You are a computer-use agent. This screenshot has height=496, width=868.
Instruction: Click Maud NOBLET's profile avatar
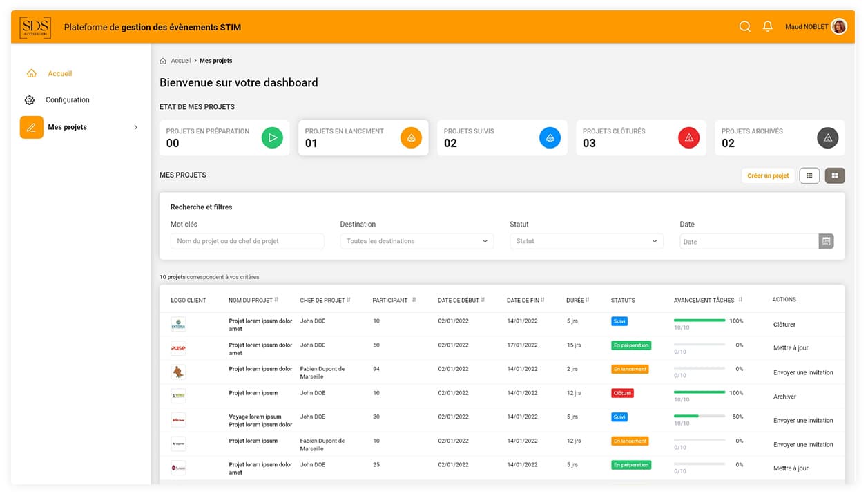839,27
